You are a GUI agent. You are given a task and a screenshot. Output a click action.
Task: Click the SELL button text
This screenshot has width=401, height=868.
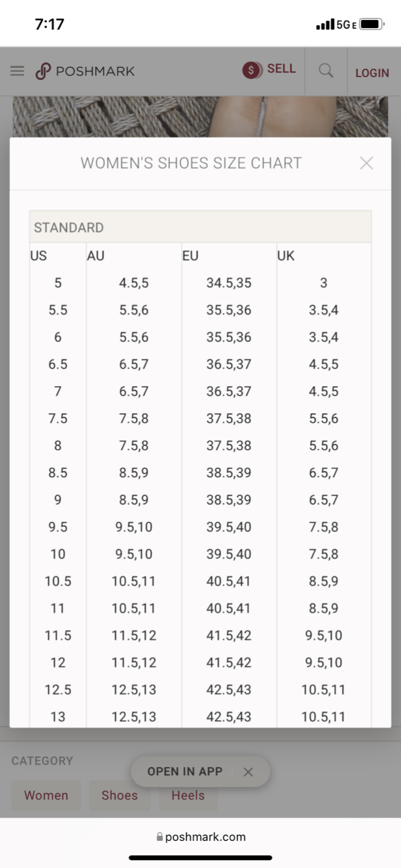(281, 69)
